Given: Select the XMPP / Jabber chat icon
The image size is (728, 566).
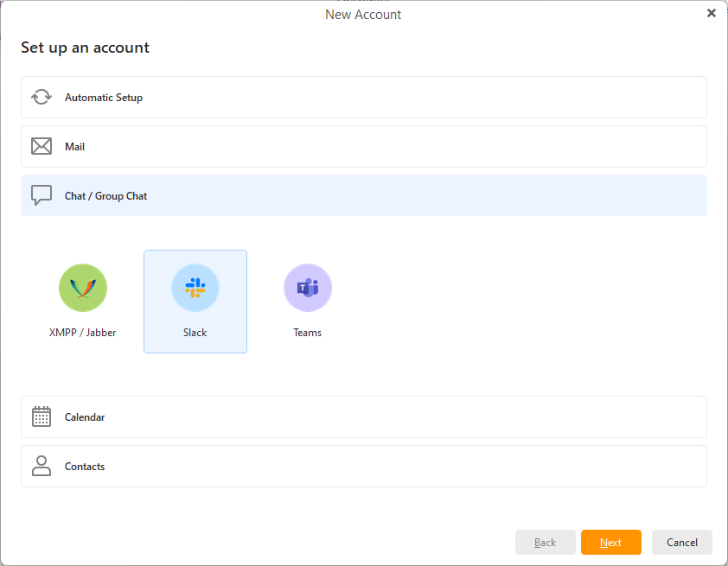Looking at the screenshot, I should pos(83,288).
